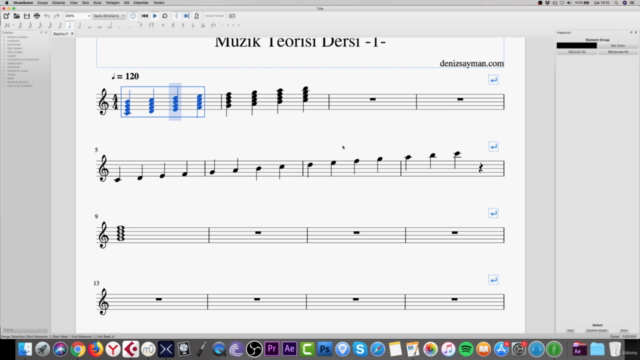Open Google Chrome from the Dock
This screenshot has width=640, height=360.
pos(78,349)
